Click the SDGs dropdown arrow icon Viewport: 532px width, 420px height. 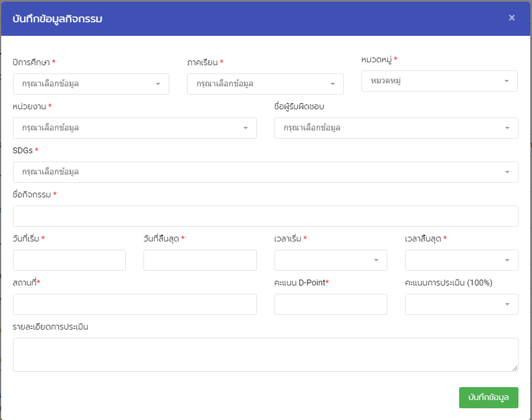pyautogui.click(x=507, y=172)
